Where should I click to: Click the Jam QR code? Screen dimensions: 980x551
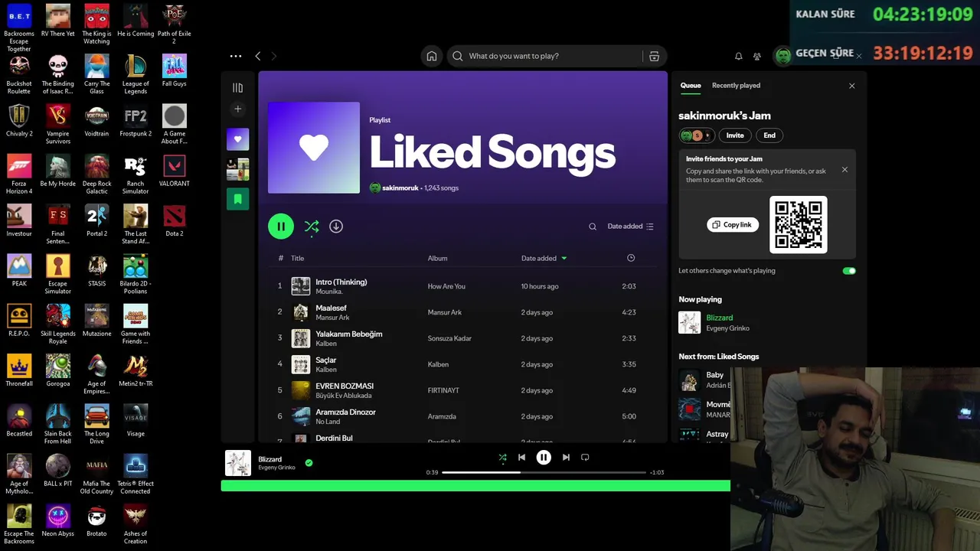(x=798, y=225)
